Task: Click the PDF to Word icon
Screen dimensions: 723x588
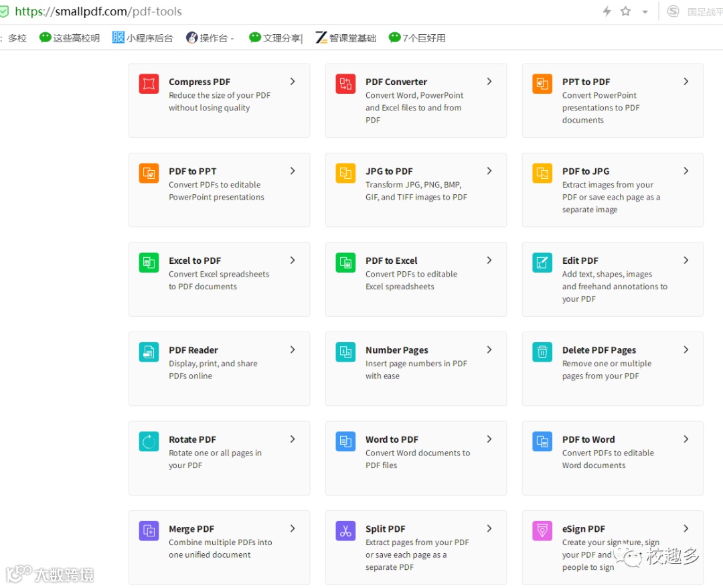Action: tap(542, 441)
